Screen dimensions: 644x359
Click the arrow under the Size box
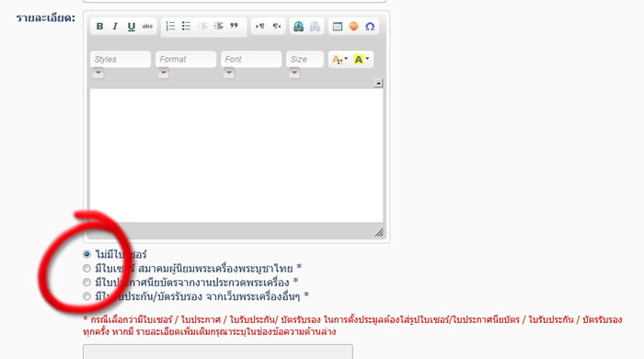click(294, 73)
